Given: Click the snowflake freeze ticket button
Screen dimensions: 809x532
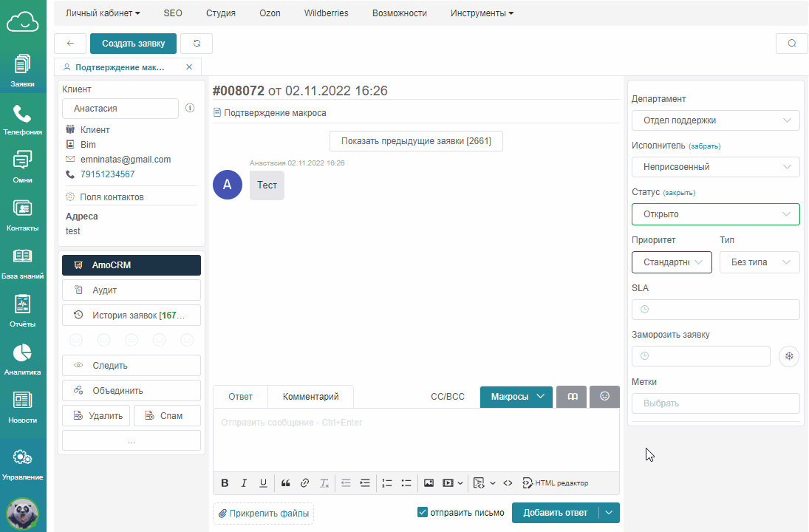Looking at the screenshot, I should [x=789, y=356].
